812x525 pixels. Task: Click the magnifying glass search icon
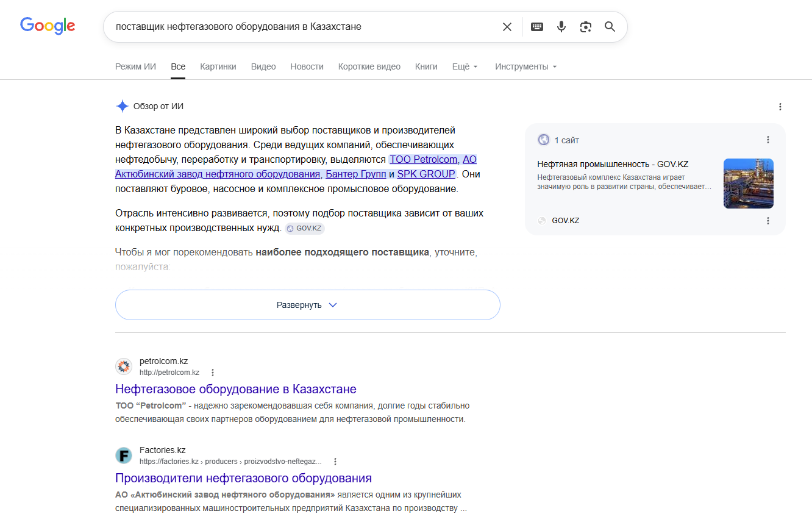610,27
